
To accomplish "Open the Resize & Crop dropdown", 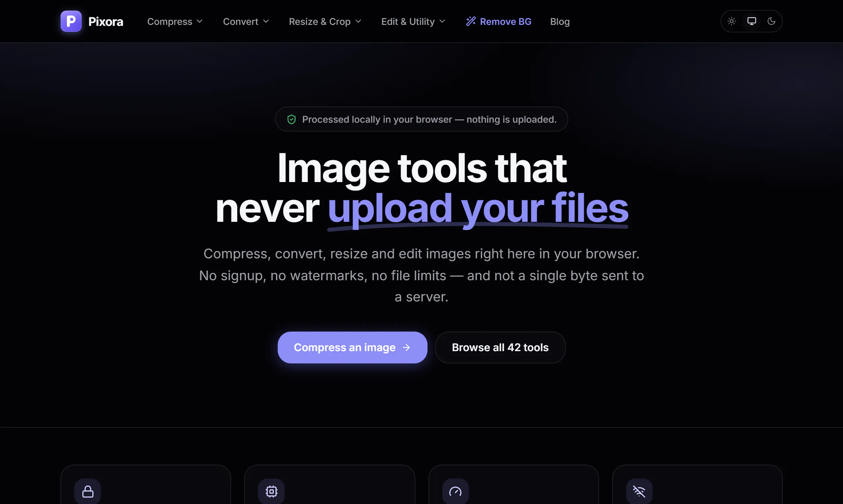I will pos(325,22).
